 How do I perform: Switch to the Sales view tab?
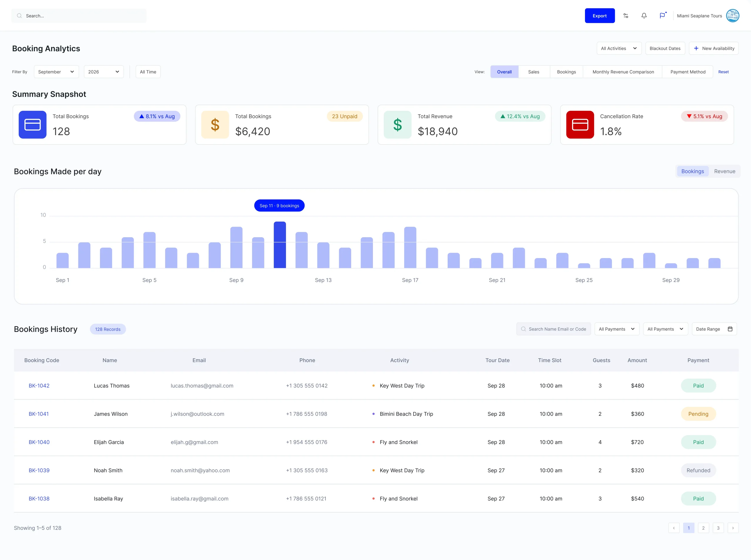point(534,72)
